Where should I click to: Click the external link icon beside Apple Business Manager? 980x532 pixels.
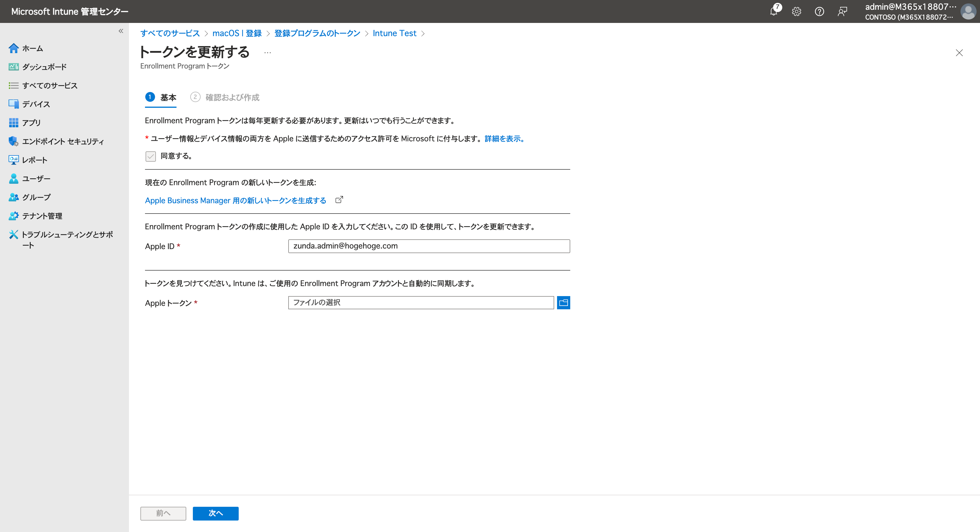pos(339,200)
